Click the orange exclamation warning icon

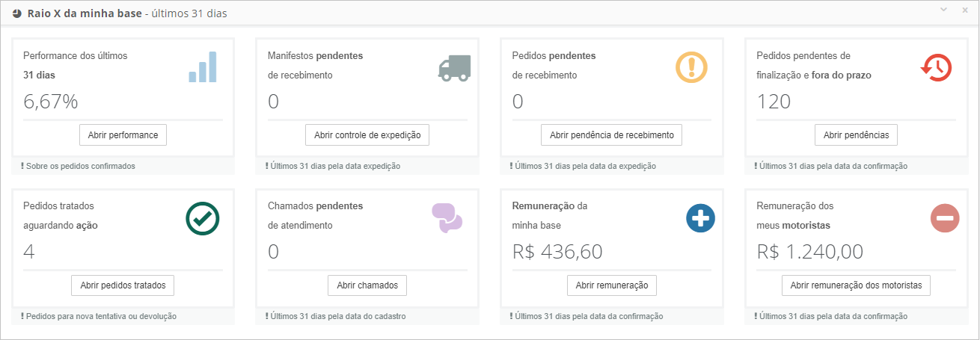tap(691, 67)
